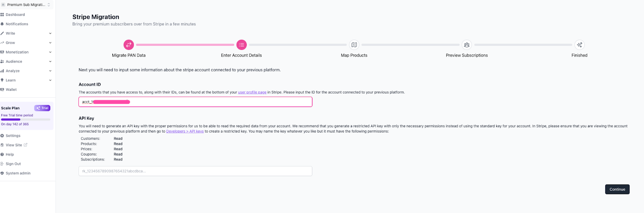This screenshot has width=644, height=213.
Task: Click the Preview Subscriptions step icon
Action: [467, 45]
